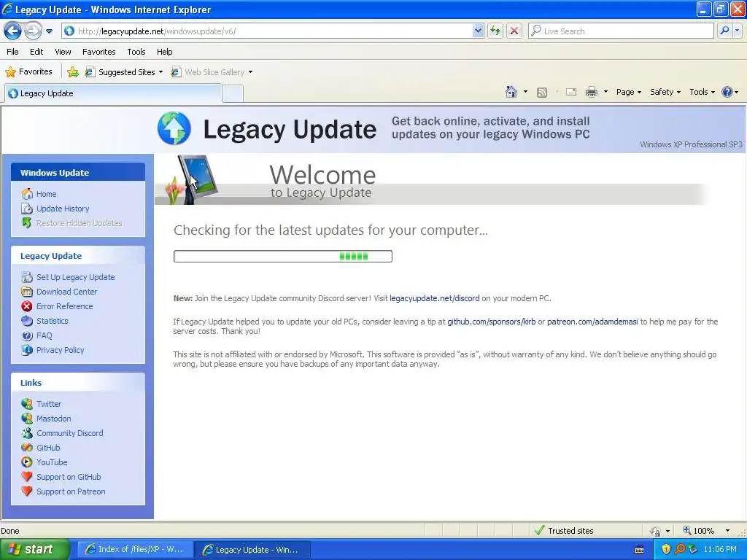Open the Favorites menu in menu bar
This screenshot has width=747, height=560.
tap(98, 52)
